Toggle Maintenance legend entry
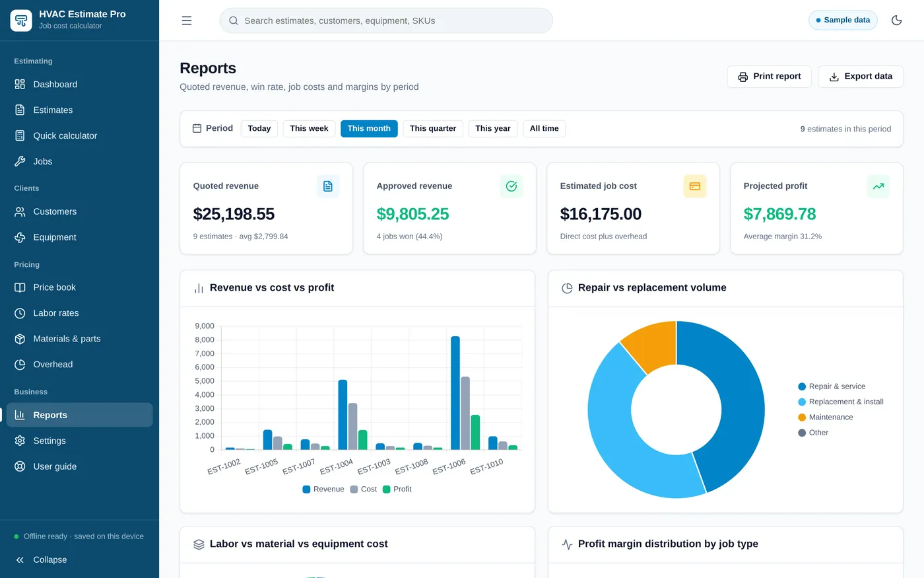Image resolution: width=924 pixels, height=578 pixels. click(x=826, y=417)
